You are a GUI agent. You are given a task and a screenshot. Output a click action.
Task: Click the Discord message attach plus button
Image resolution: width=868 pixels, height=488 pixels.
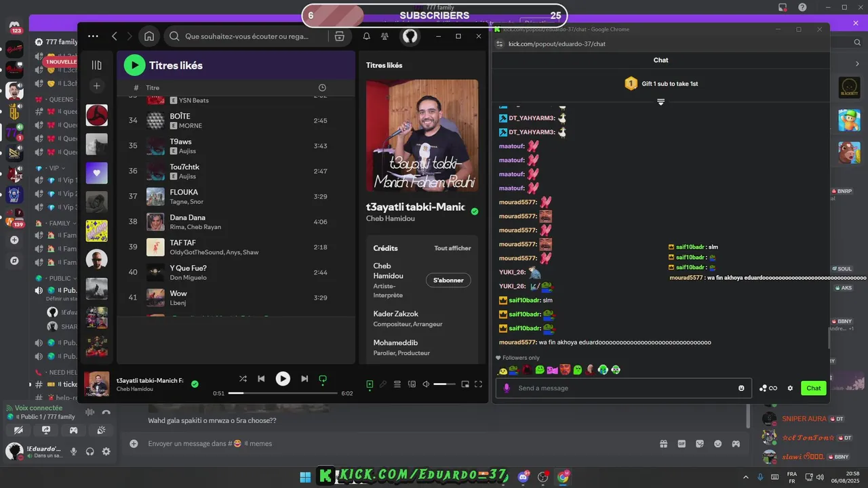tap(134, 443)
